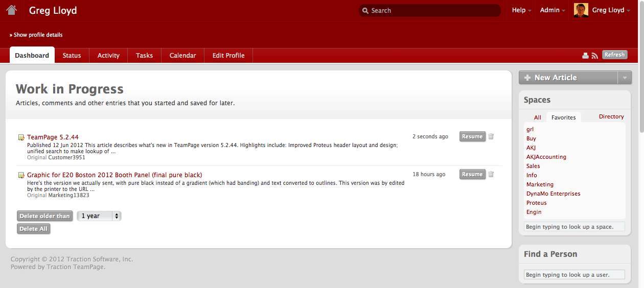644x288 pixels.
Task: Switch to the Activity tab
Action: click(x=108, y=56)
